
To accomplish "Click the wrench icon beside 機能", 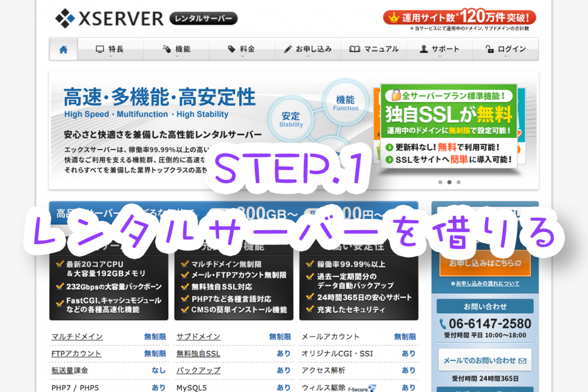I will (x=166, y=49).
